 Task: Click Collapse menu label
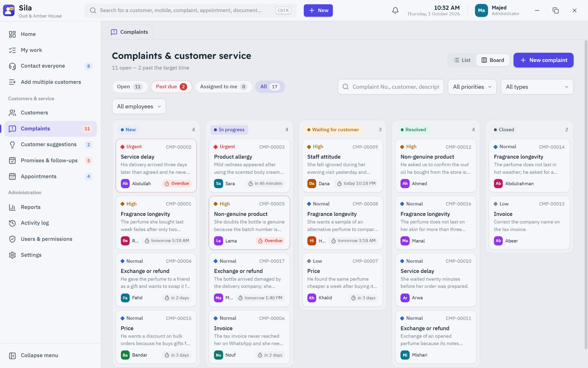(x=40, y=355)
